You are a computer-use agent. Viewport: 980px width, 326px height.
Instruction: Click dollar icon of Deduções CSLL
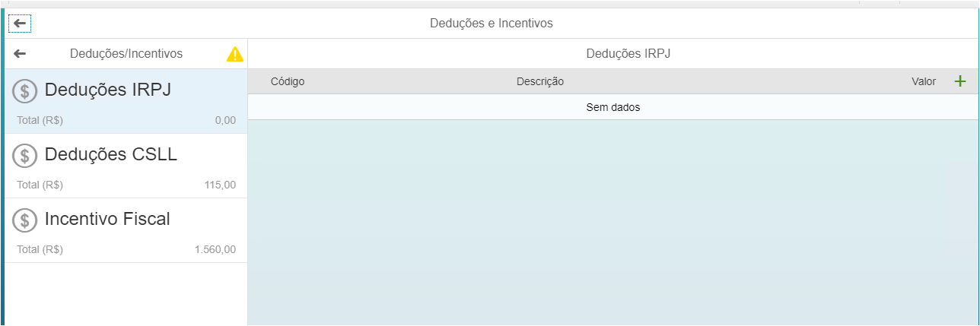25,156
